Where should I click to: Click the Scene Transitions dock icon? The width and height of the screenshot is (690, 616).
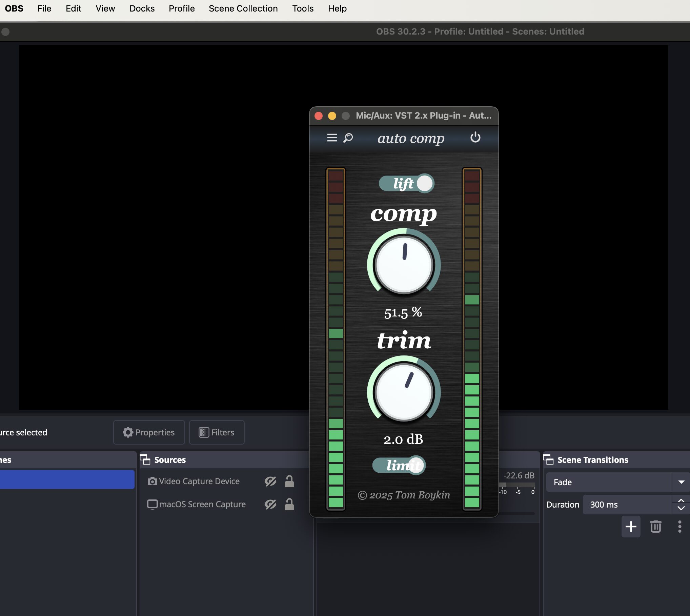pos(548,459)
